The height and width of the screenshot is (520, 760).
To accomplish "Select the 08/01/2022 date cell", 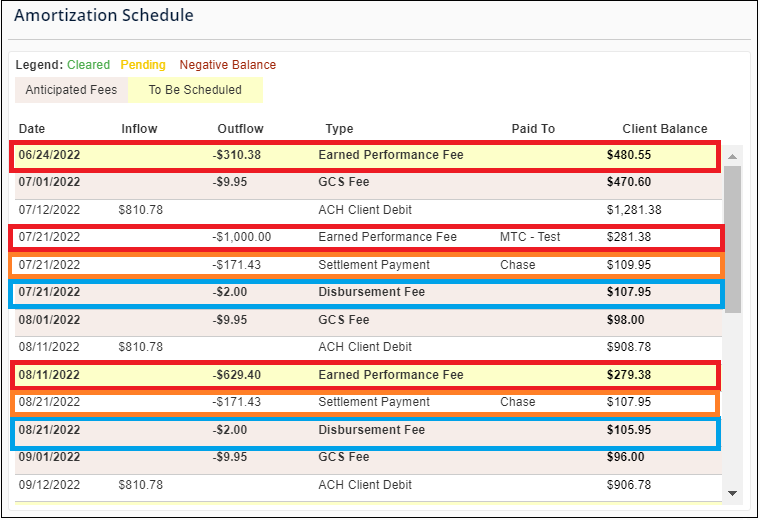I will (49, 320).
